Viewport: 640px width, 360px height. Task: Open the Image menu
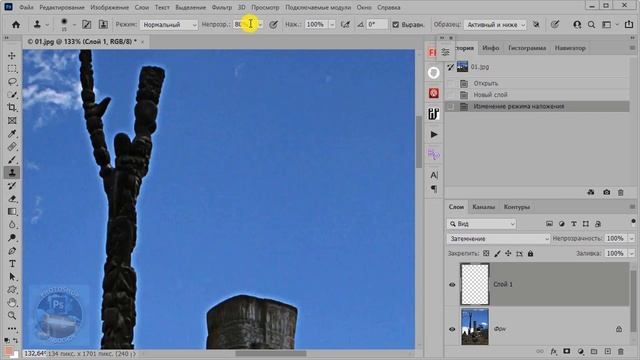[x=109, y=7]
